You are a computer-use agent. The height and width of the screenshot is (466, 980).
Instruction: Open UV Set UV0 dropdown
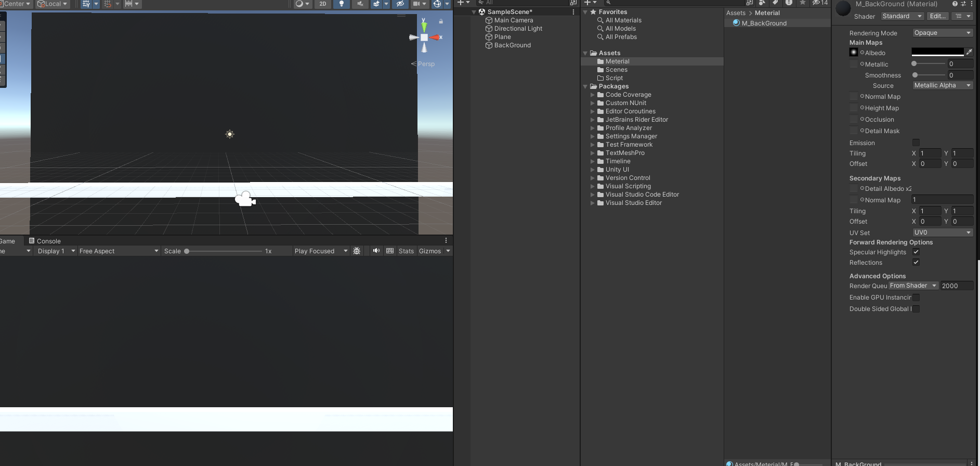[x=943, y=232]
